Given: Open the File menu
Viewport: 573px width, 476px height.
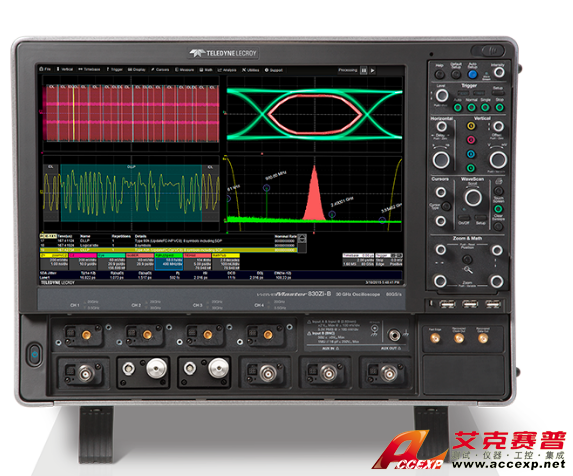Looking at the screenshot, I should click(x=45, y=69).
